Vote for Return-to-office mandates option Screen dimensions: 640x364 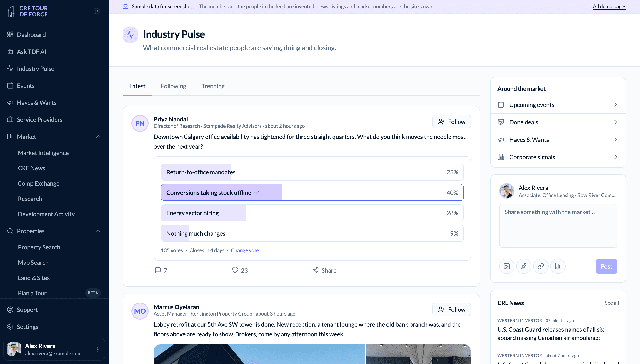point(312,172)
